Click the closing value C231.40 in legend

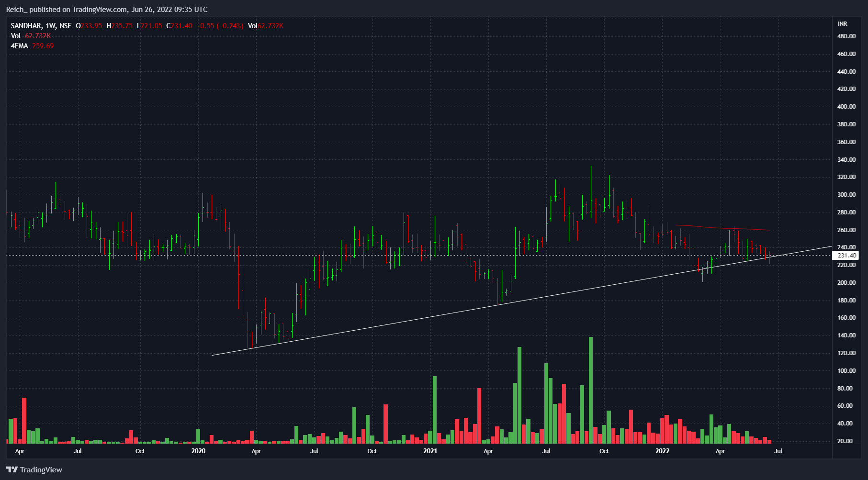pyautogui.click(x=179, y=26)
